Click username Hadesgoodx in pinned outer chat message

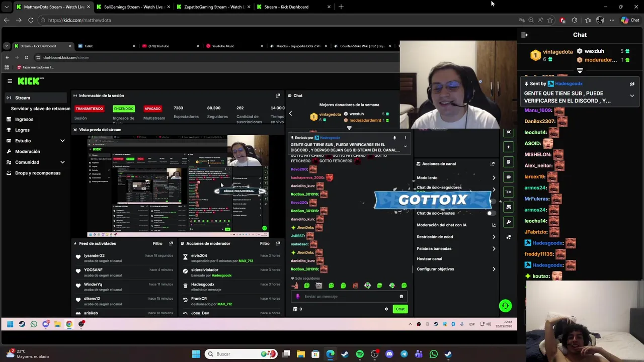coord(569,84)
